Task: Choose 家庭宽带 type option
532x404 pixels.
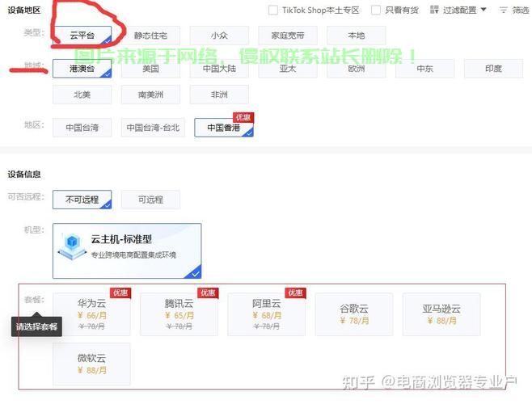Action: point(288,36)
